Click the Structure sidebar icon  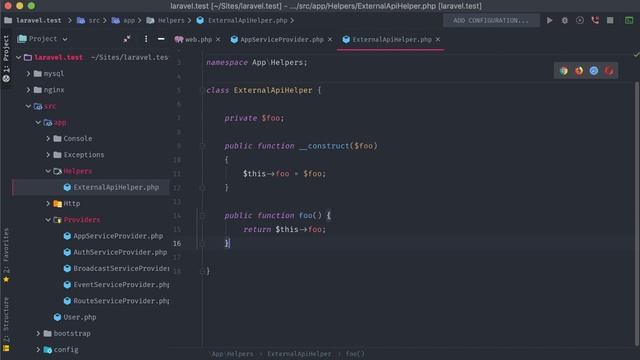coord(6,348)
